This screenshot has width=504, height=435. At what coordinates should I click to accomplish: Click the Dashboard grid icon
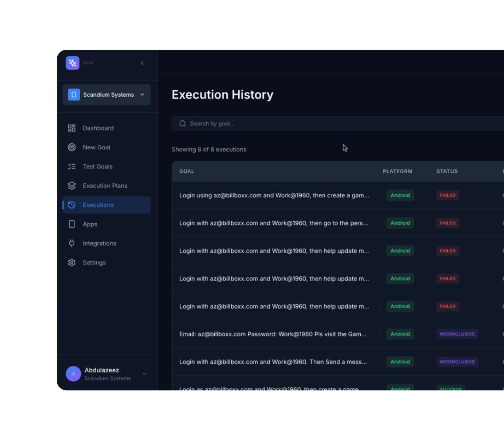tap(72, 128)
